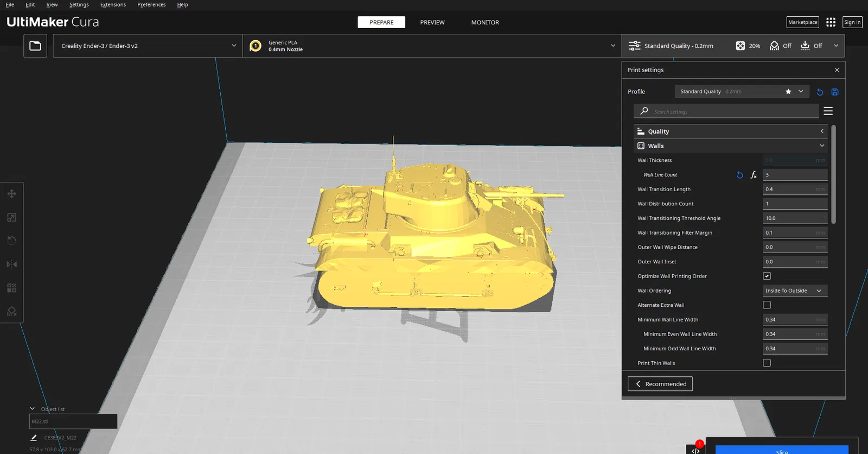868x454 pixels.
Task: Click the Search settings field
Action: (x=732, y=111)
